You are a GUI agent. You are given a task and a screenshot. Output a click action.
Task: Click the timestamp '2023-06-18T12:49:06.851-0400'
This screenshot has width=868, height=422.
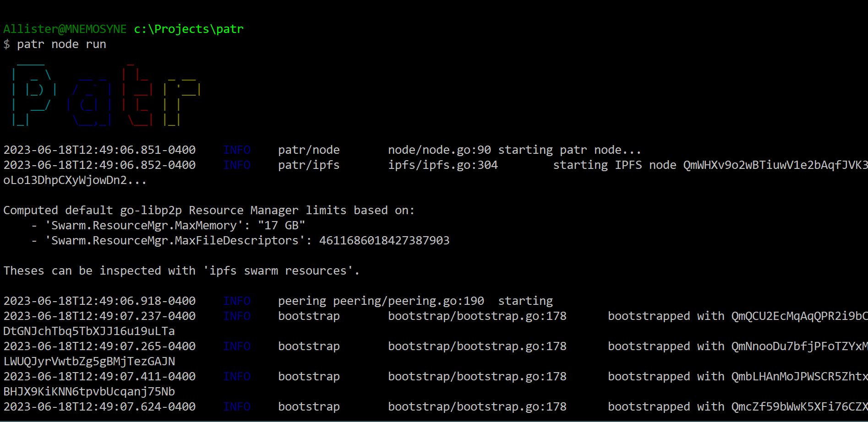[99, 150]
